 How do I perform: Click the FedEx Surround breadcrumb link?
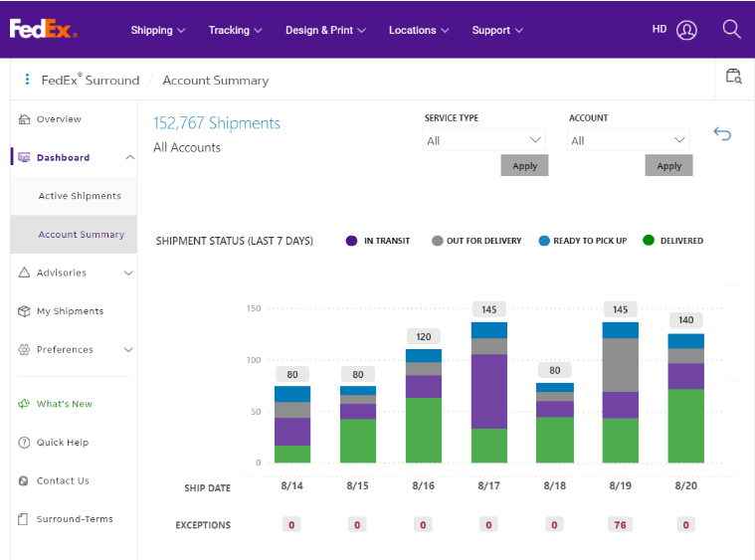pos(91,80)
